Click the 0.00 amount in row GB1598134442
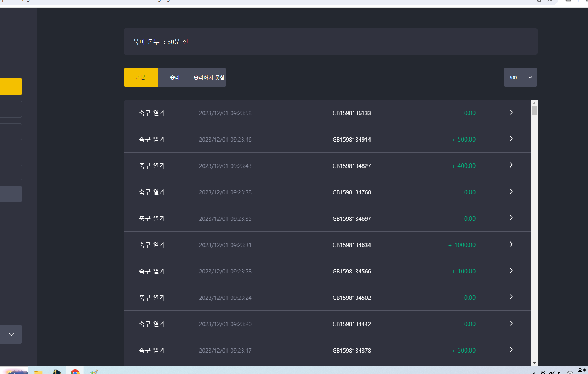This screenshot has width=588, height=374. [x=470, y=324]
